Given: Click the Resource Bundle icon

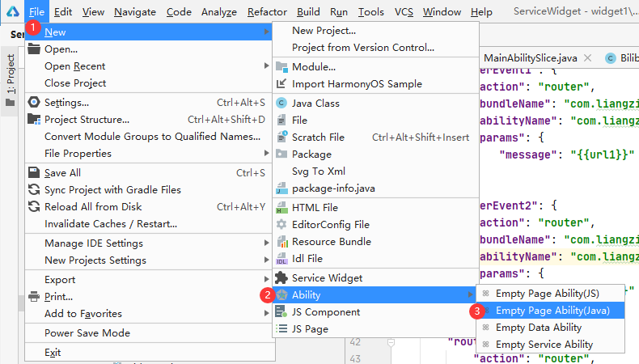Looking at the screenshot, I should click(x=281, y=242).
